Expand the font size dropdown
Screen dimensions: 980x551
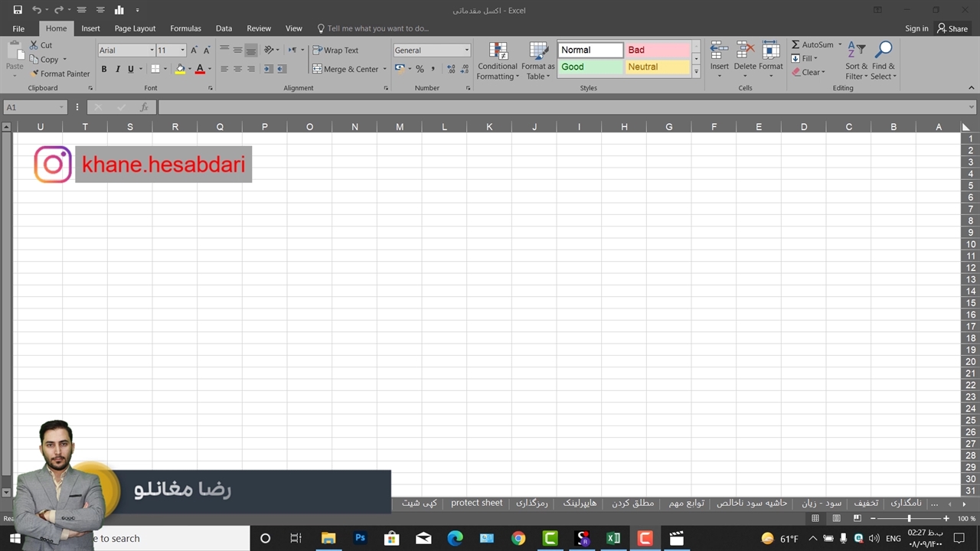(182, 51)
